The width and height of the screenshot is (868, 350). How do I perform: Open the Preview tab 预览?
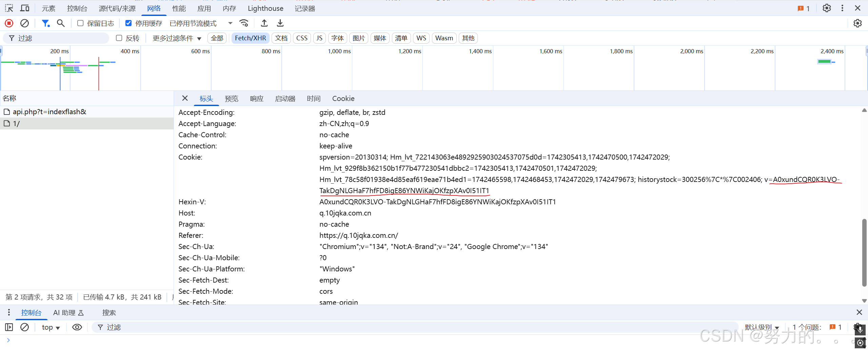click(x=232, y=98)
